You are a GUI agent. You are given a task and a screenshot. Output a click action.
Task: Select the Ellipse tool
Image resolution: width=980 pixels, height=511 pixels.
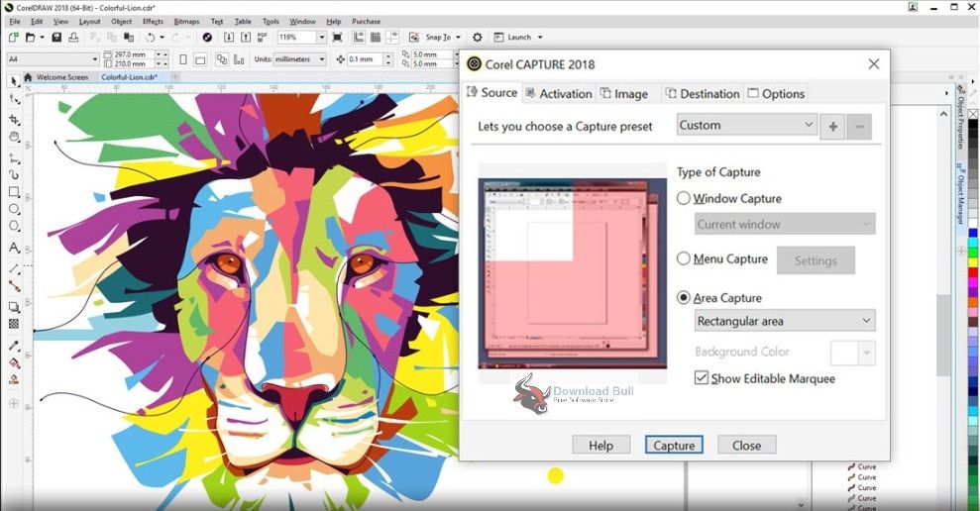coord(14,209)
